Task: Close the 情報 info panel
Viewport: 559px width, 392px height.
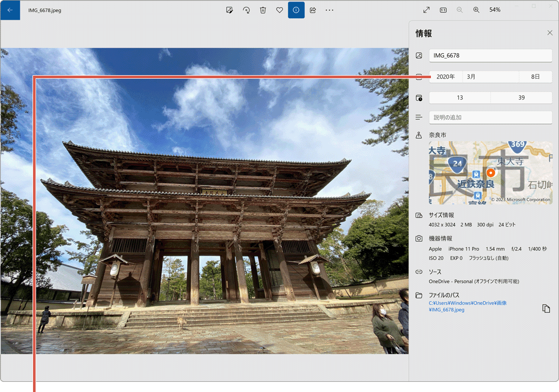Action: [549, 32]
